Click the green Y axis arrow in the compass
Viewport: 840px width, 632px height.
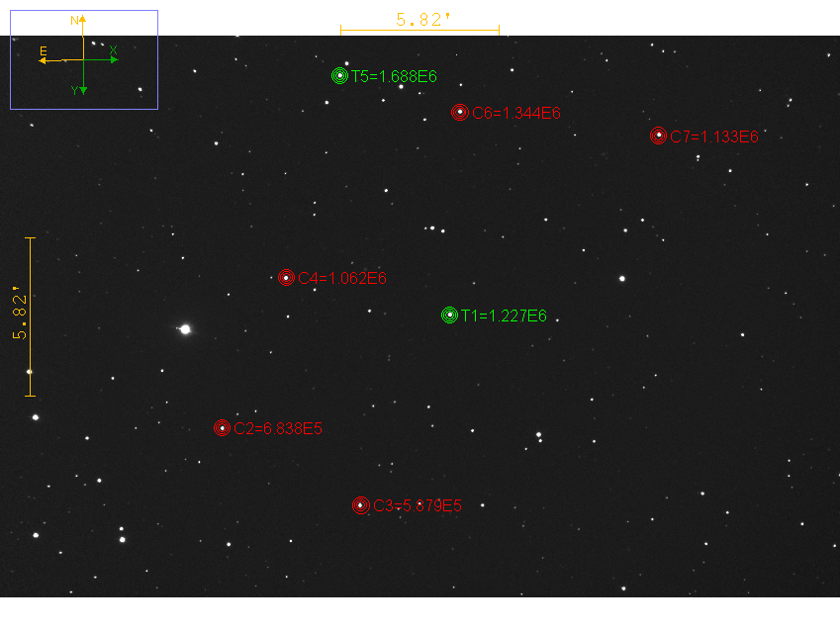coord(82,88)
